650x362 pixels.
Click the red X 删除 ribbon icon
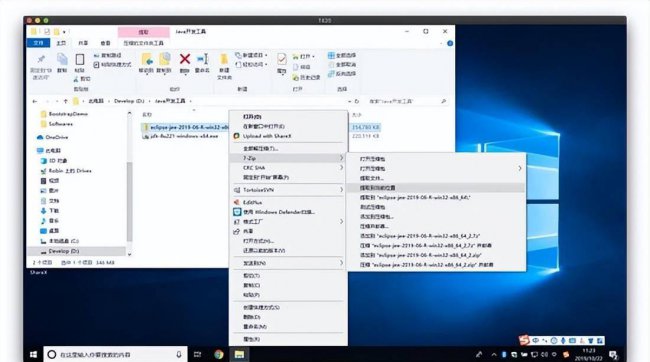click(185, 59)
